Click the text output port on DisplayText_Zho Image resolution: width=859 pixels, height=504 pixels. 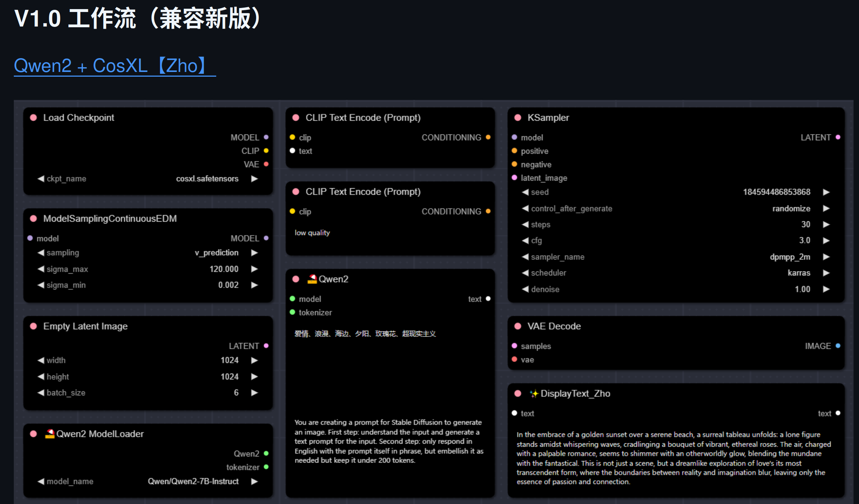point(838,413)
